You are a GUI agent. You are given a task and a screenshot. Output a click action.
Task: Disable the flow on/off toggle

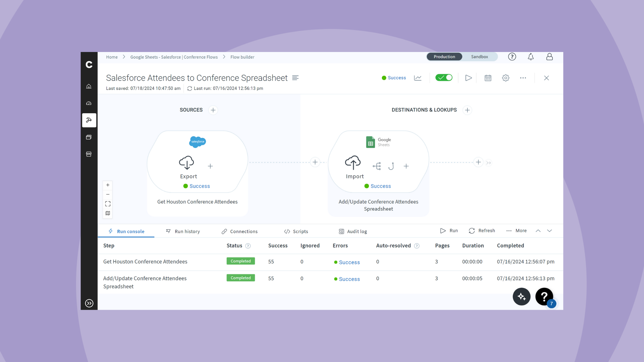click(x=444, y=78)
